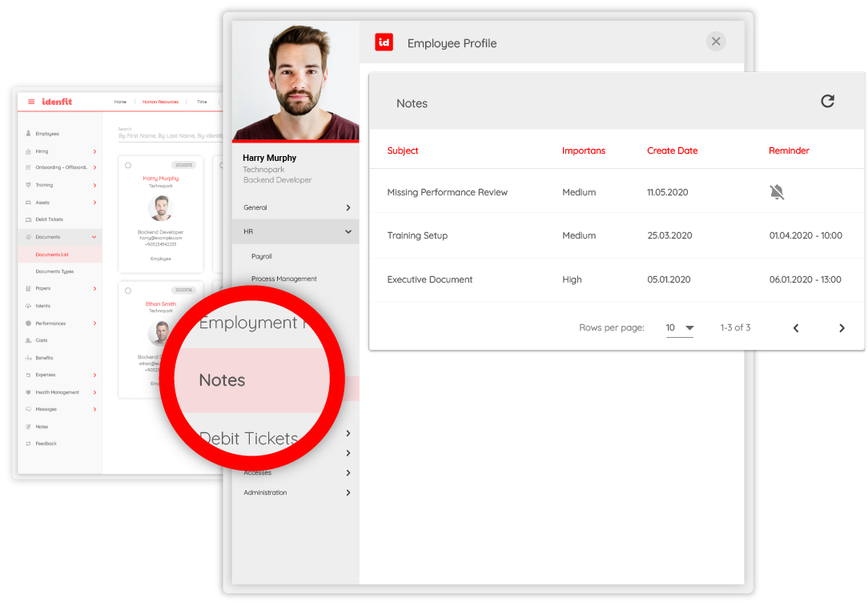This screenshot has width=868, height=606.
Task: Click the Notes sidebar icon in idenfit window
Action: pos(28,427)
